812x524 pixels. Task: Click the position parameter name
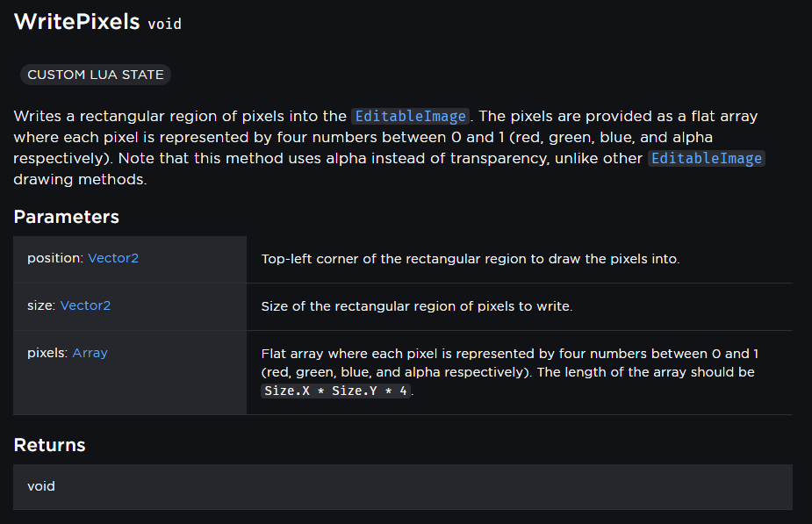click(x=54, y=258)
